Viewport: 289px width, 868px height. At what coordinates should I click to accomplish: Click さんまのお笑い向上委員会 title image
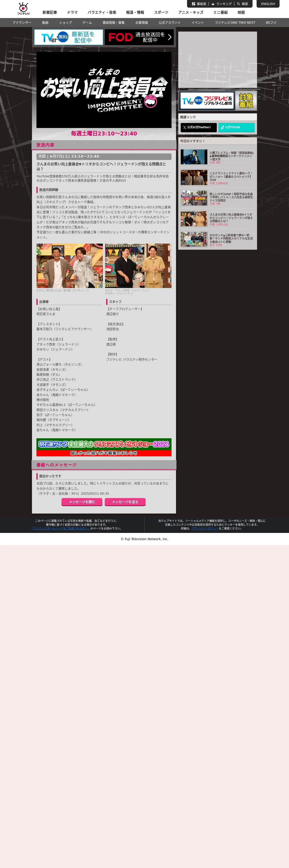pos(104,90)
